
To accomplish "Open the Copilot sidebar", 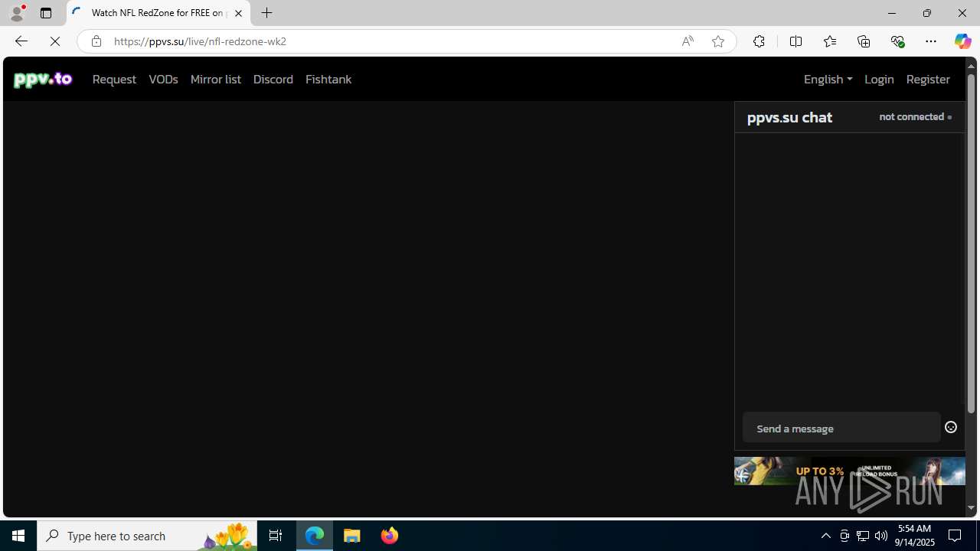I will click(x=962, y=41).
